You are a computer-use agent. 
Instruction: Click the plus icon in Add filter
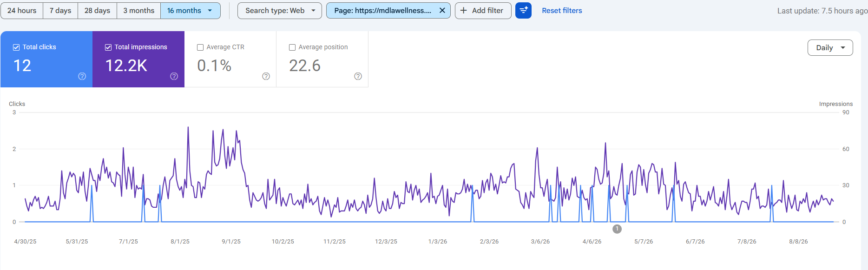(463, 10)
